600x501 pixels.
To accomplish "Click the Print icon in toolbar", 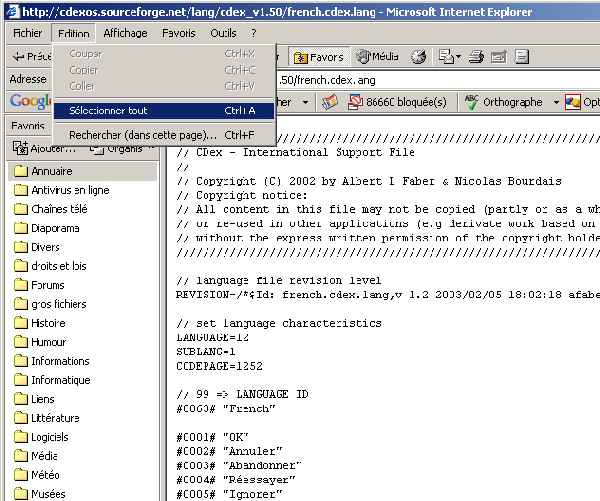I will tap(478, 57).
